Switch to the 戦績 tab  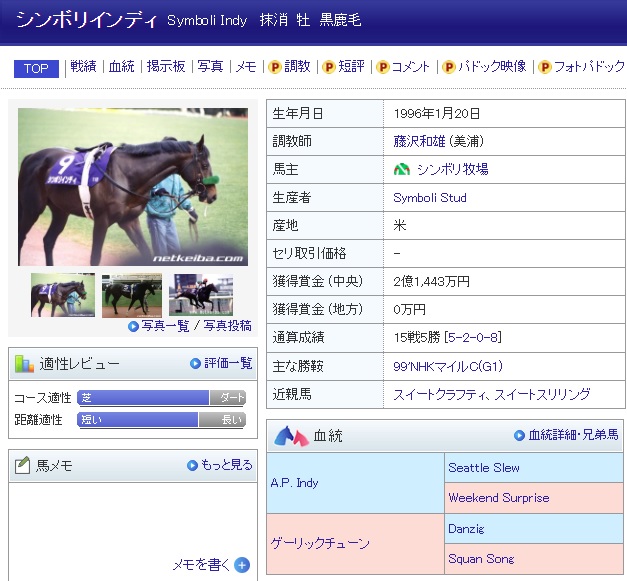point(84,67)
